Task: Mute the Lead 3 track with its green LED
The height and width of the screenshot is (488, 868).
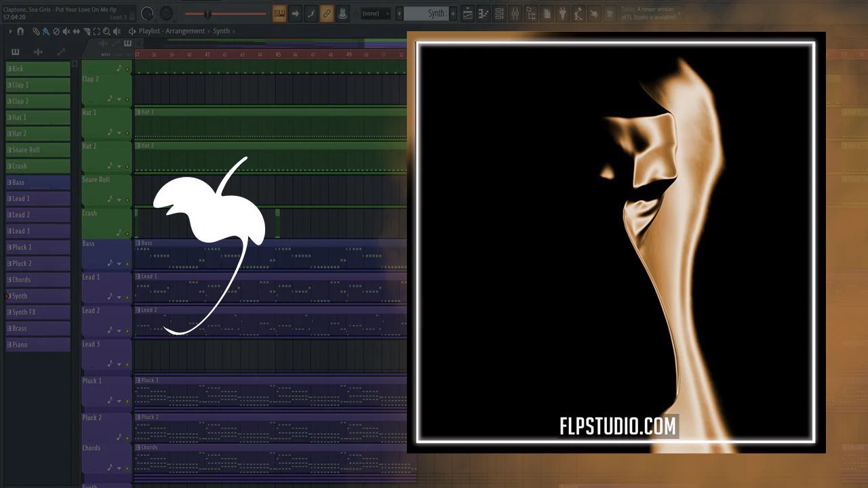Action: tap(127, 365)
